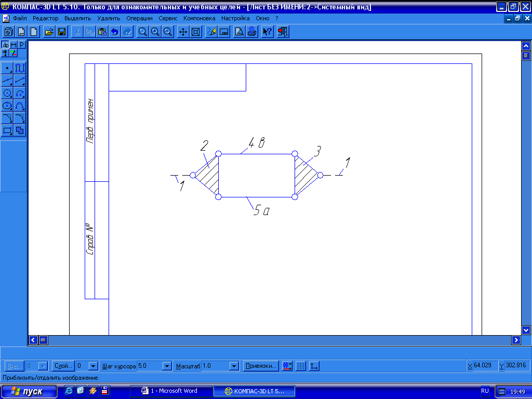
Task: Switch to Microsoft Word taskbar window
Action: (171, 391)
